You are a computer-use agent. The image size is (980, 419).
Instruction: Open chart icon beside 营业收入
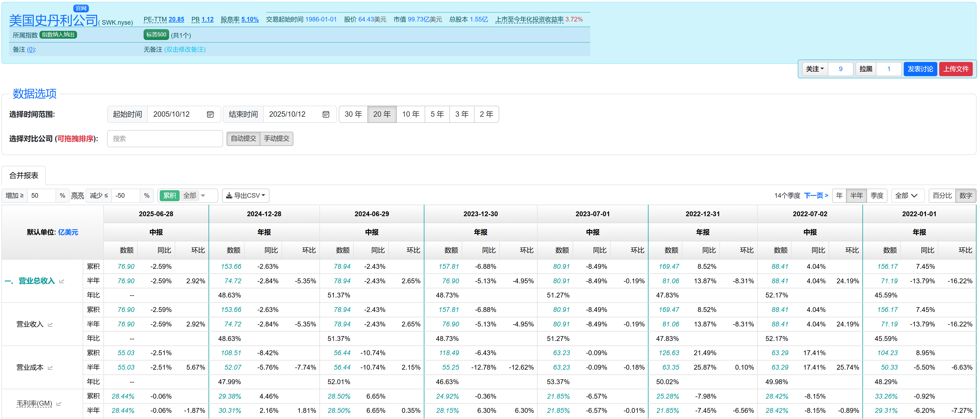pos(50,325)
